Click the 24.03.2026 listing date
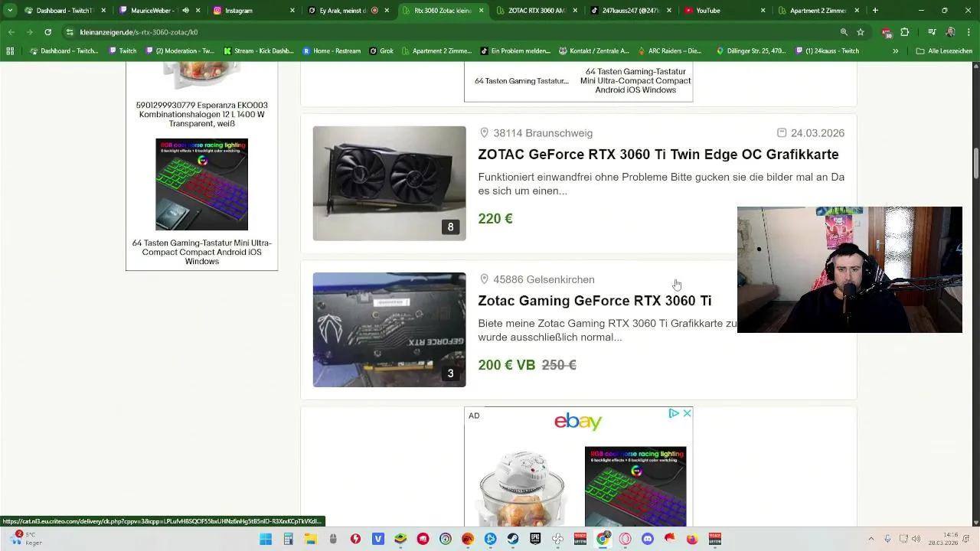Viewport: 980px width, 551px height. click(818, 133)
